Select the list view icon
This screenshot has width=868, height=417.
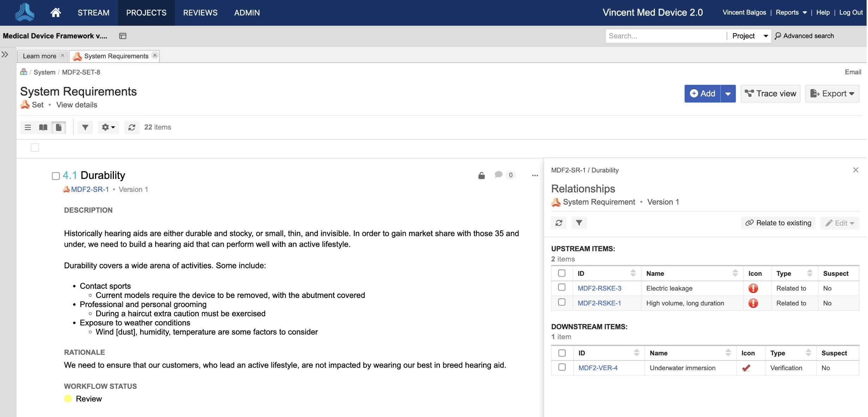click(x=27, y=127)
